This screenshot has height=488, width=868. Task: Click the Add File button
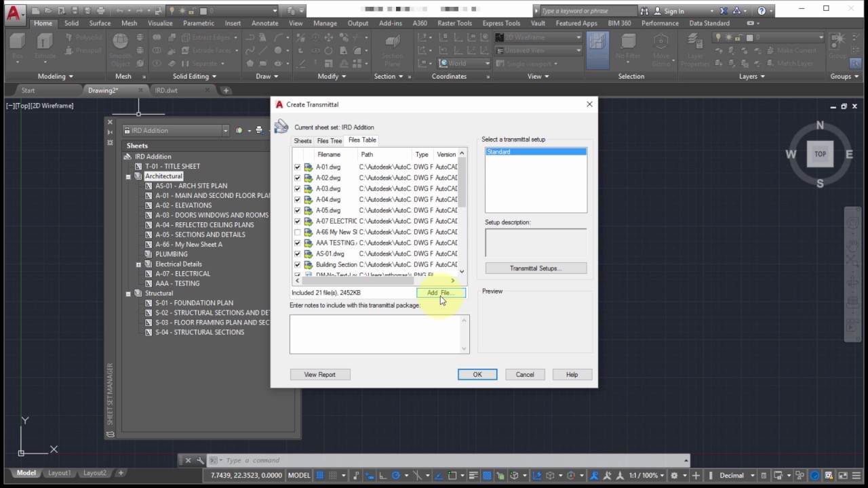441,293
